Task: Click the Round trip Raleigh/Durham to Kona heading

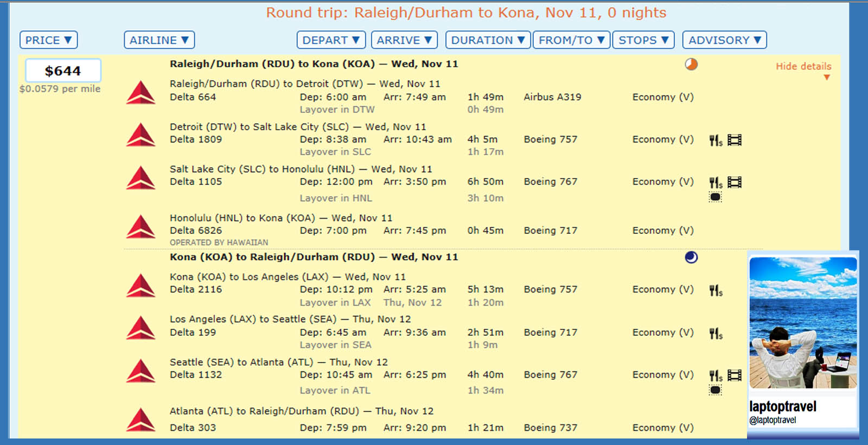Action: tap(466, 13)
